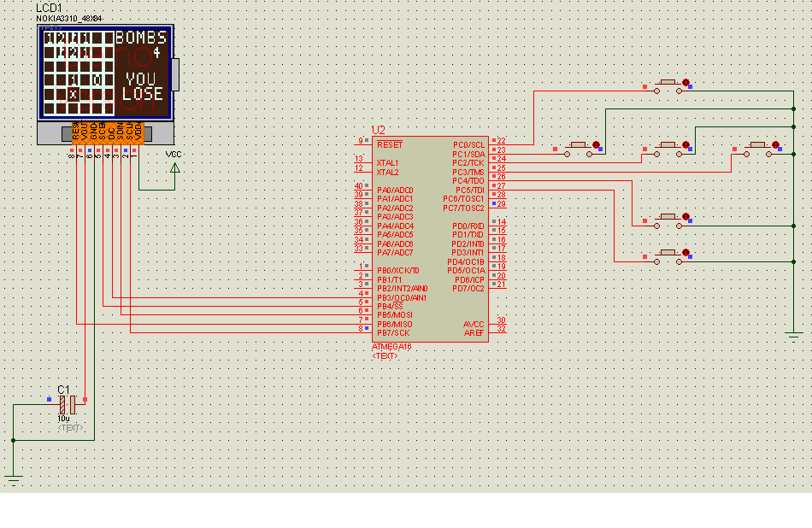Click the AVCC pin label
This screenshot has height=528, width=812.
click(x=474, y=325)
